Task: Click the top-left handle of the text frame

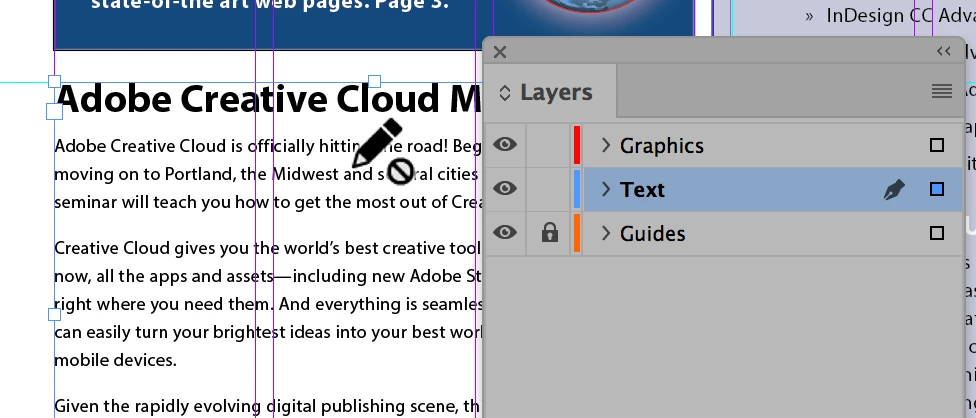Action: click(x=54, y=81)
